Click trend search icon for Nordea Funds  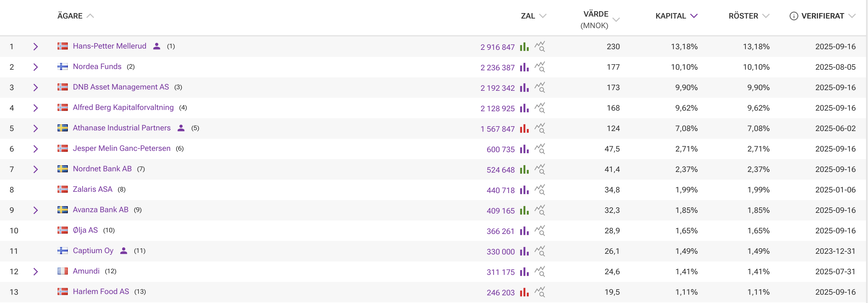540,67
